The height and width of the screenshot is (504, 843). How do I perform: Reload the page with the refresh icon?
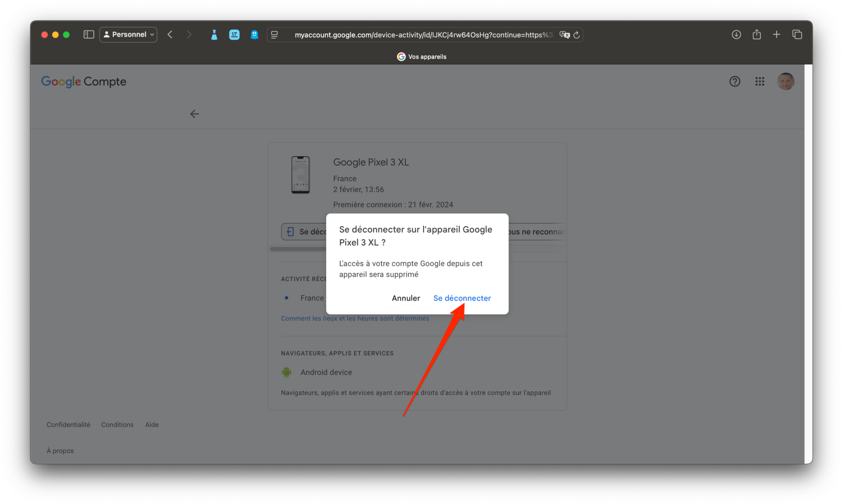576,35
